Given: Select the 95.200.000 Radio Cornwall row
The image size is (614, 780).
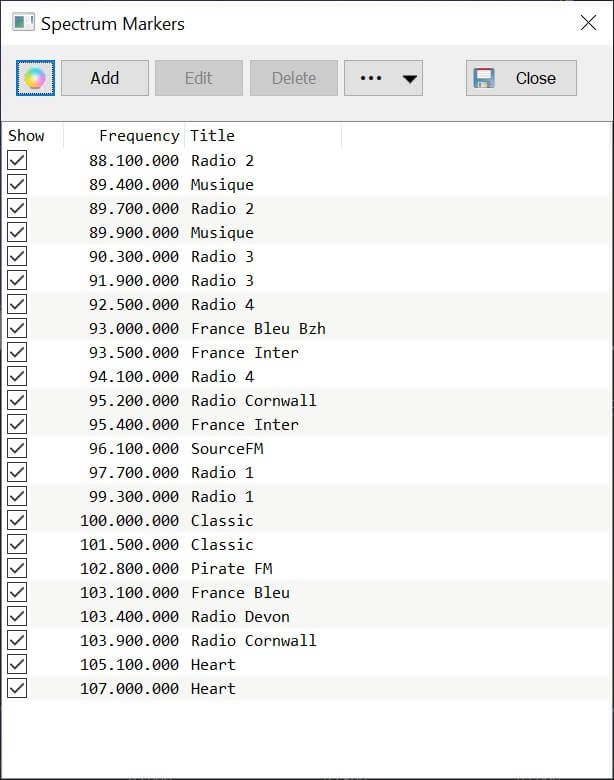Looking at the screenshot, I should click(307, 400).
